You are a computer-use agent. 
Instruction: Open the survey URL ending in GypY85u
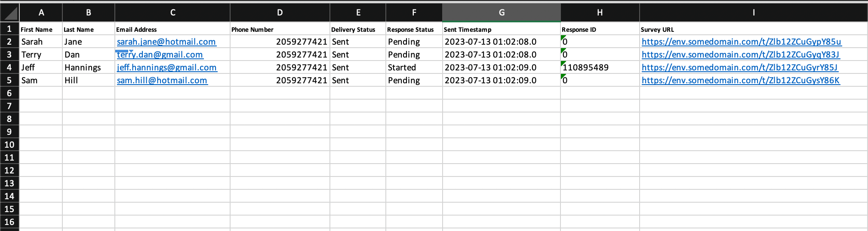click(x=741, y=42)
